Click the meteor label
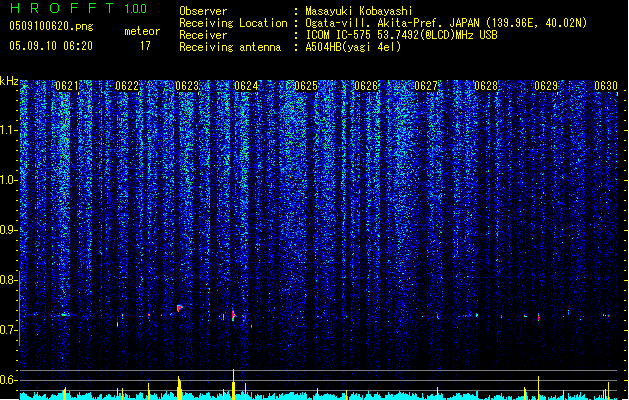The image size is (629, 400). [142, 31]
